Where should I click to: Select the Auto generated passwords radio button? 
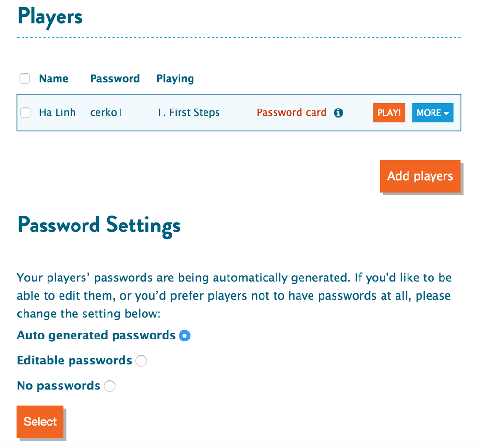point(184,336)
